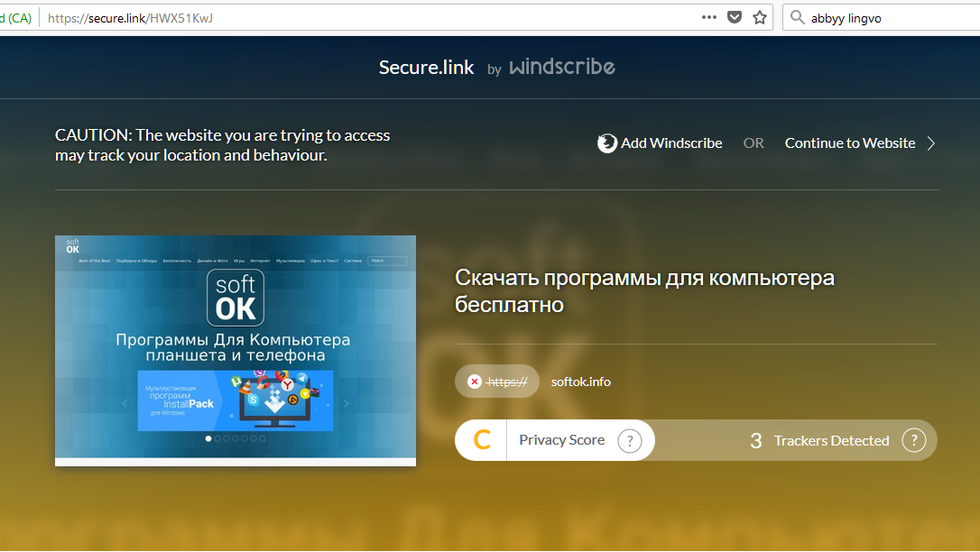Click the Russian page title heading
Screen dimensions: 980x552
click(644, 291)
